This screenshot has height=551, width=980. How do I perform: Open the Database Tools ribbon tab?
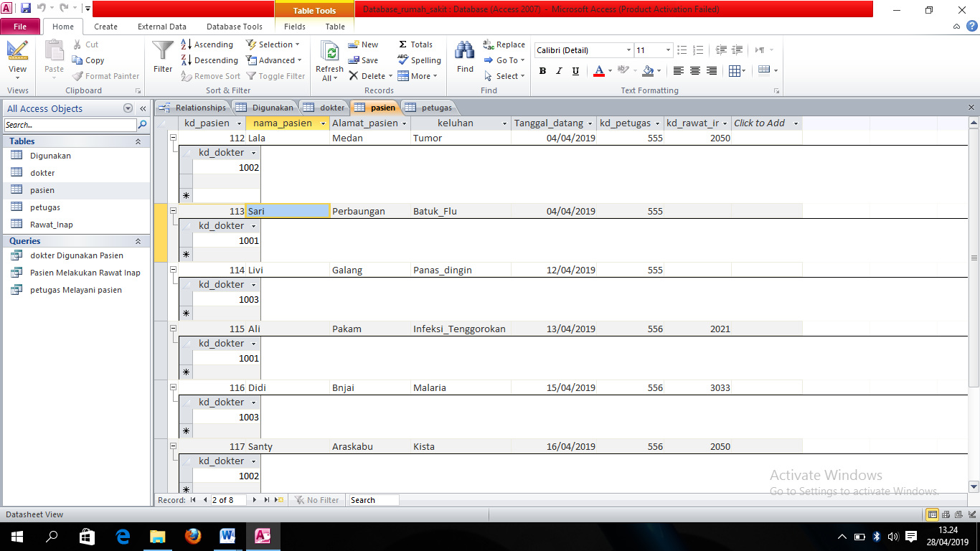(234, 27)
